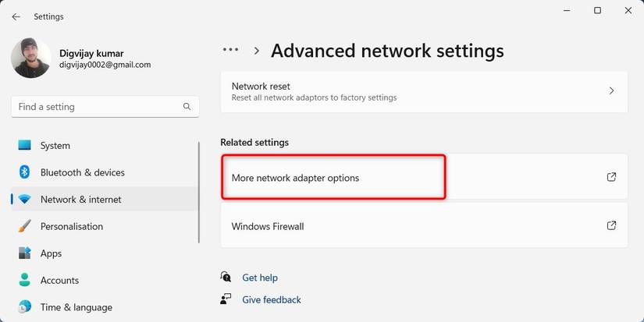Screen dimensions: 644x322
Task: Open external link icon for Windows Firewall
Action: pyautogui.click(x=611, y=225)
